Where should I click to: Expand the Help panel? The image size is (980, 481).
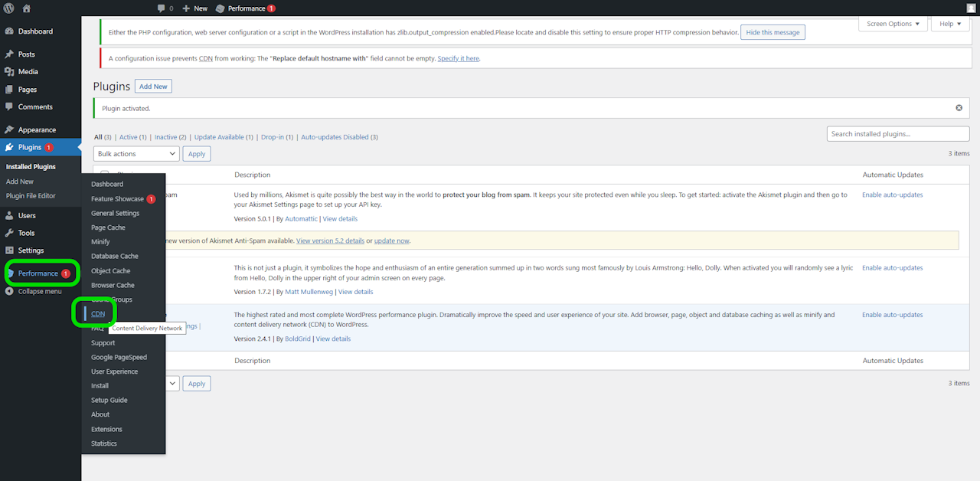coord(951,24)
